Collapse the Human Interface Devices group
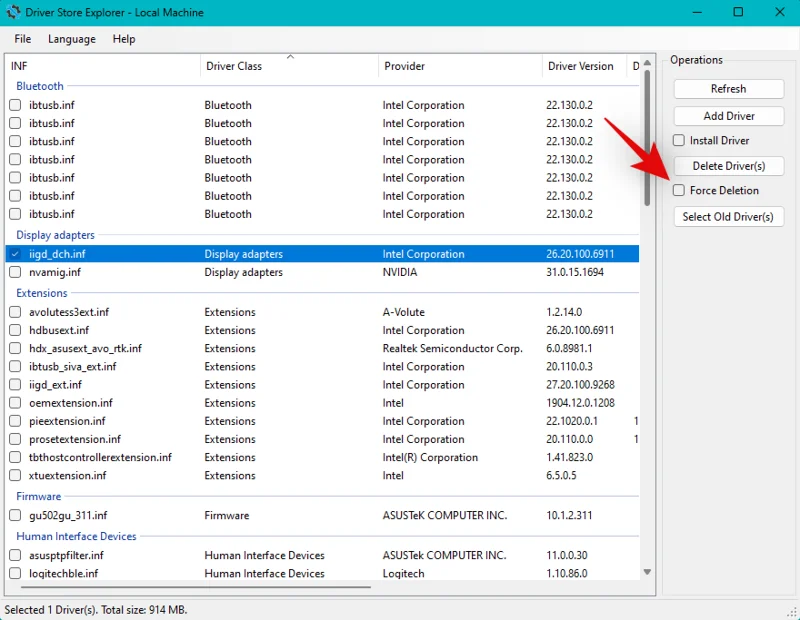This screenshot has width=800, height=620. pos(77,536)
